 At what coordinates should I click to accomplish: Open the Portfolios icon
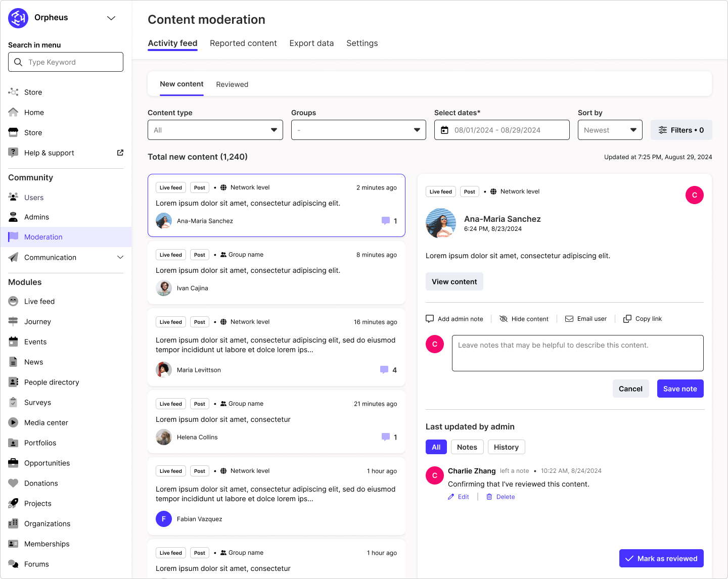13,443
